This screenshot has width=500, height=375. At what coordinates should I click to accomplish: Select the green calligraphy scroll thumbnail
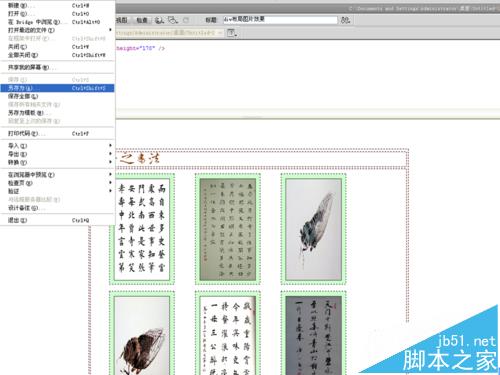[228, 229]
